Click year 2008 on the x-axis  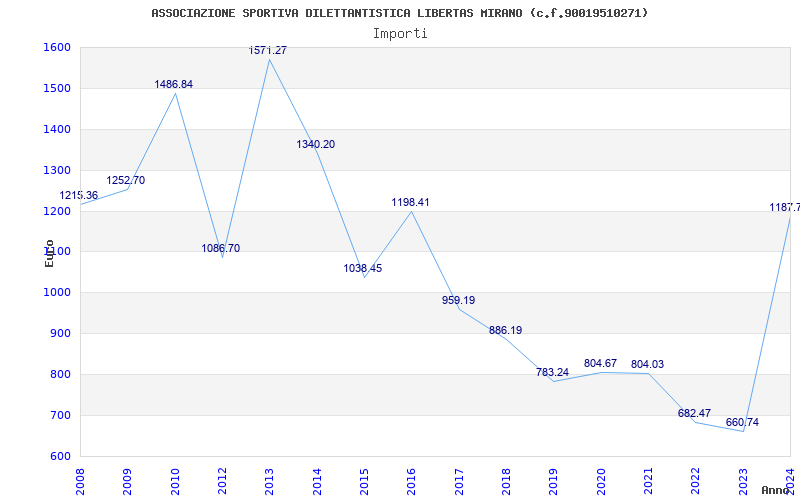coord(80,482)
